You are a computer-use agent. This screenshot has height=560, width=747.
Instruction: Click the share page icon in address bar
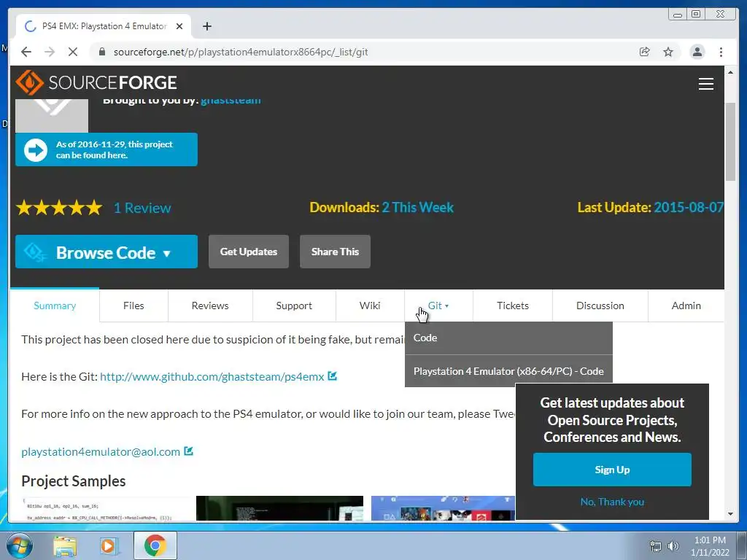tap(645, 52)
